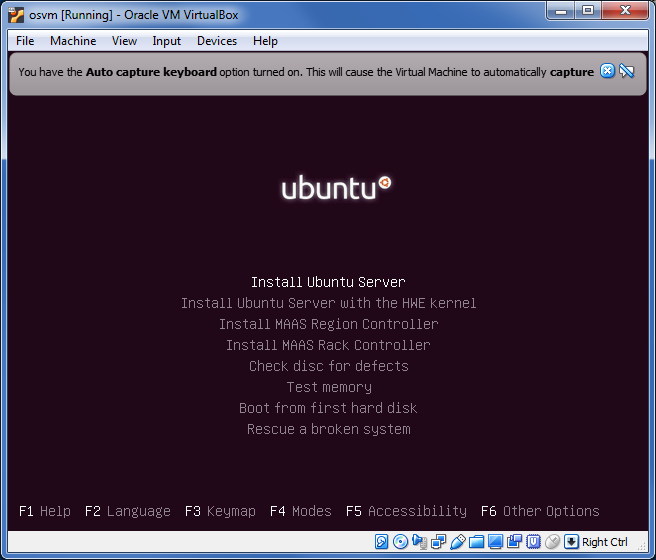Choose Install MAAS Rack Controller
656x560 pixels.
[328, 345]
